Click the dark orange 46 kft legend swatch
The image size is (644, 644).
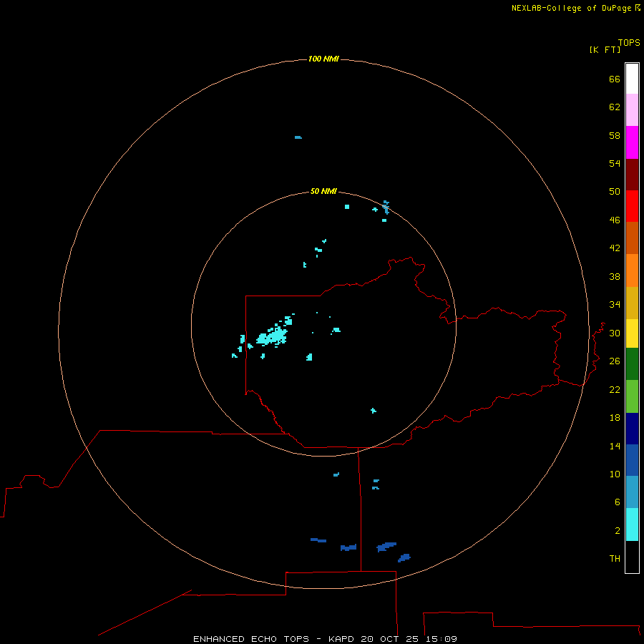(x=632, y=238)
